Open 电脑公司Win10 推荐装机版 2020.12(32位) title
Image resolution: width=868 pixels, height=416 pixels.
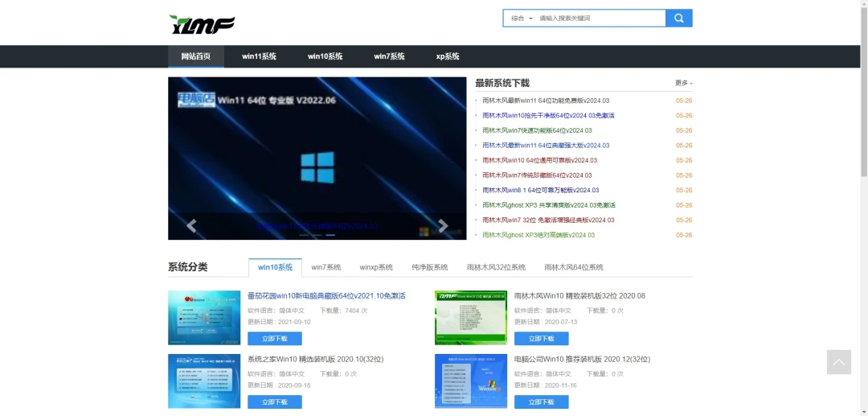point(583,360)
